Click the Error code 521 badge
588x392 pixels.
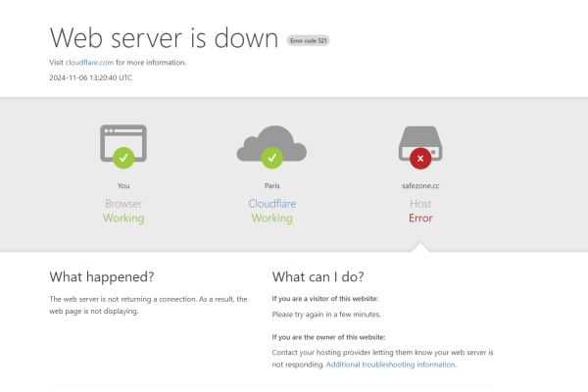(x=309, y=40)
